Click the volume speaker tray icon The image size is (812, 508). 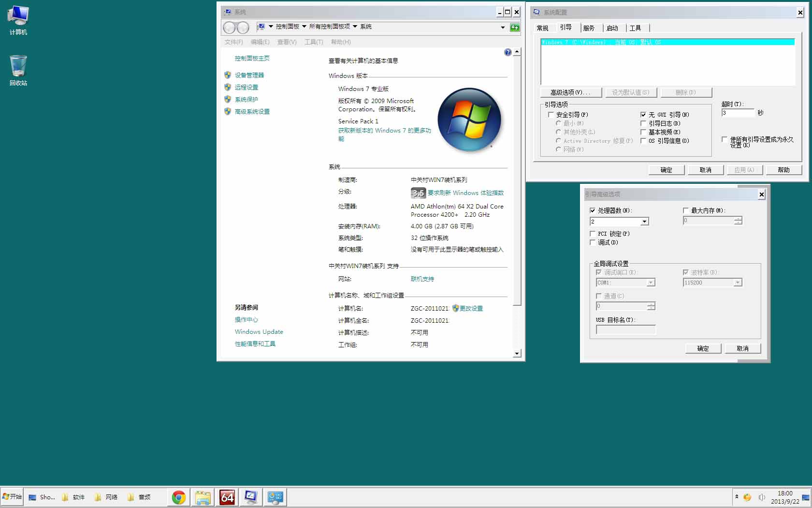[x=762, y=497]
